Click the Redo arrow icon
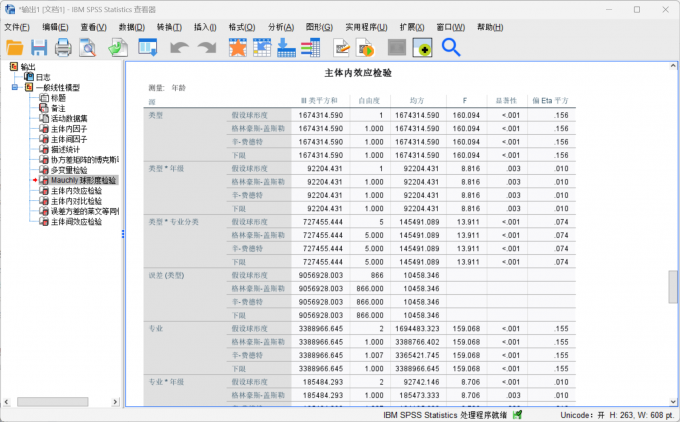Image resolution: width=680 pixels, height=422 pixels. [207, 48]
